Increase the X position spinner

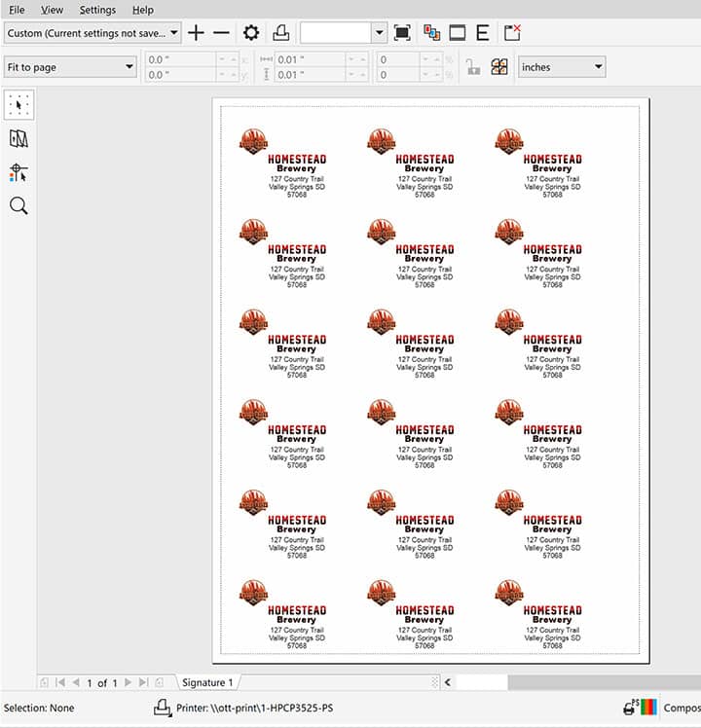pyautogui.click(x=234, y=59)
